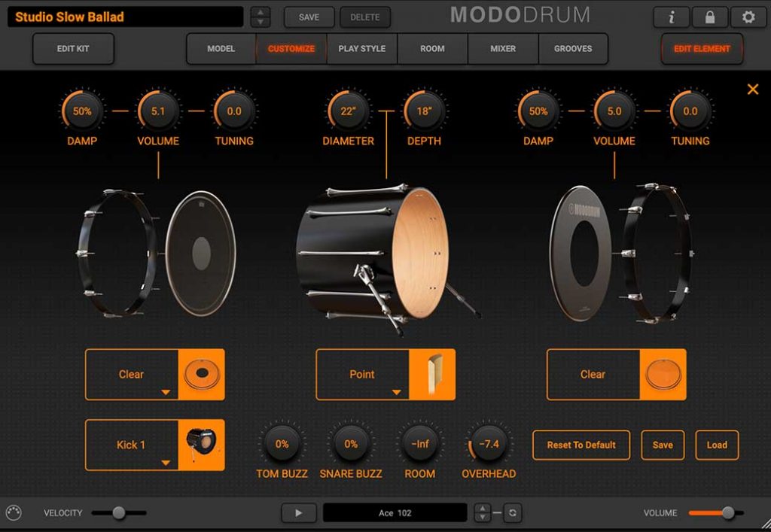Click the Reset To Default button
This screenshot has height=532, width=771.
tap(581, 445)
